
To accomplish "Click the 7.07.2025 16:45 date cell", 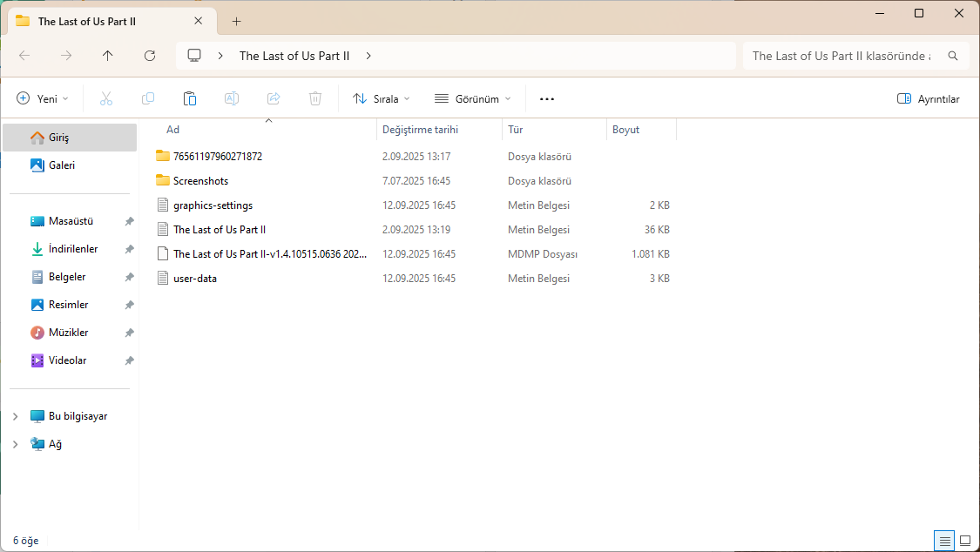I will 416,180.
